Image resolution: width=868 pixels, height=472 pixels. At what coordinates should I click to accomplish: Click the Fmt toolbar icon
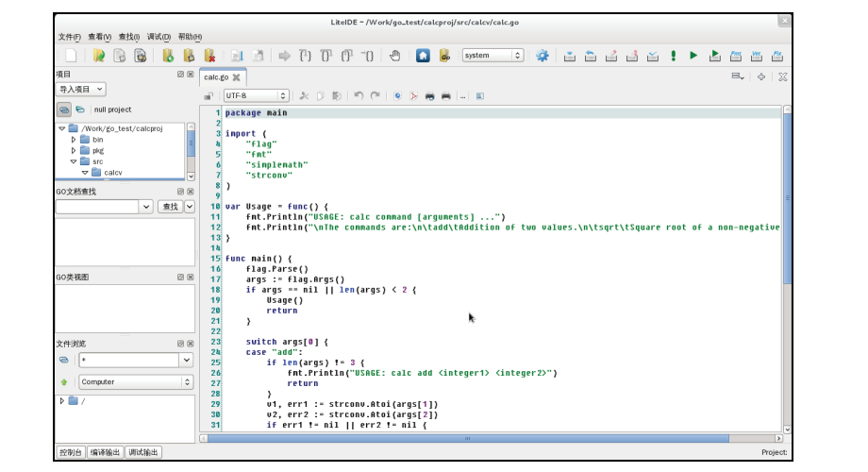tap(736, 56)
